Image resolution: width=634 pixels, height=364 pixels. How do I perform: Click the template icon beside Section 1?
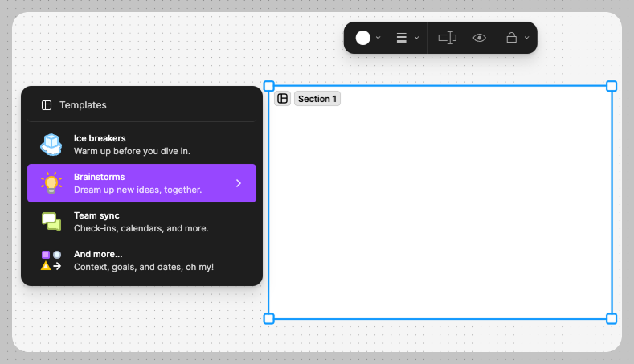pyautogui.click(x=283, y=99)
